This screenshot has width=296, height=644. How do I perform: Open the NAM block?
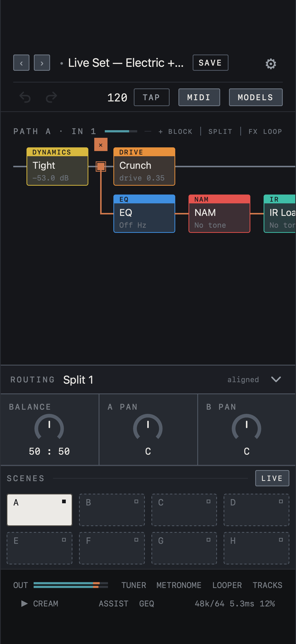point(219,214)
